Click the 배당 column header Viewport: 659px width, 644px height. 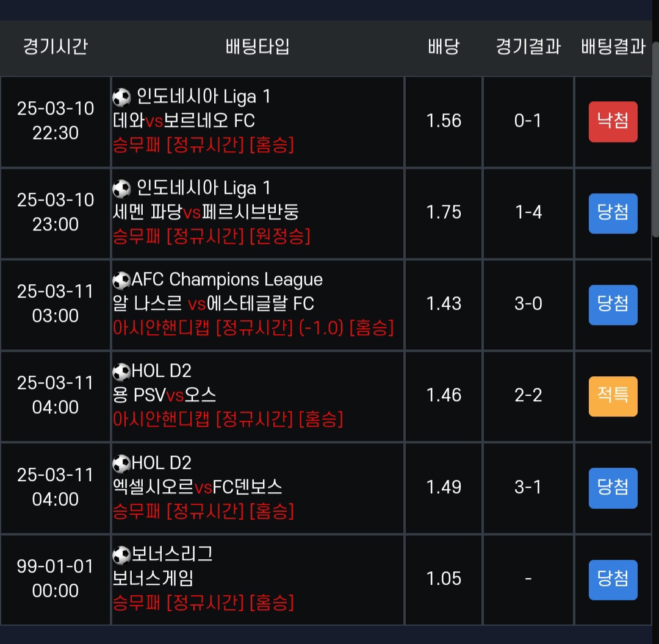click(x=444, y=47)
